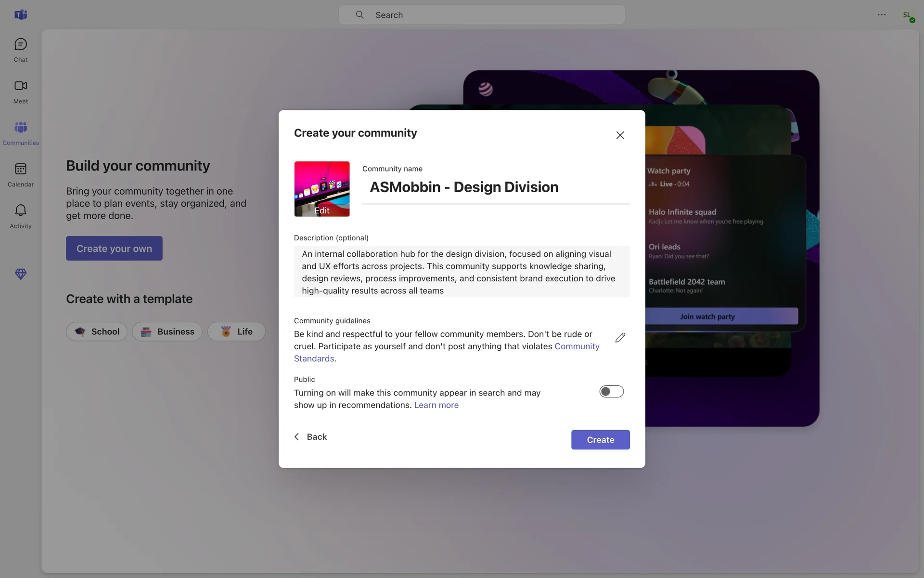
Task: Open the Chat icon in sidebar
Action: pyautogui.click(x=20, y=45)
